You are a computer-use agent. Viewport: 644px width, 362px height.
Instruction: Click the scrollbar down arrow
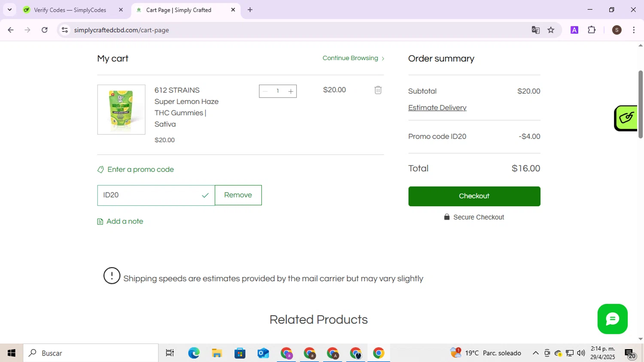[x=641, y=339]
